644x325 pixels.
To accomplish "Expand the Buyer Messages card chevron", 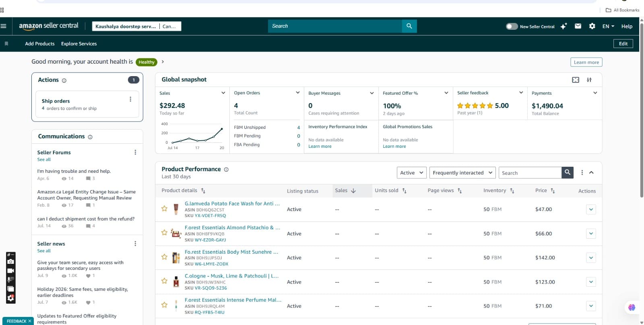I will 372,93.
